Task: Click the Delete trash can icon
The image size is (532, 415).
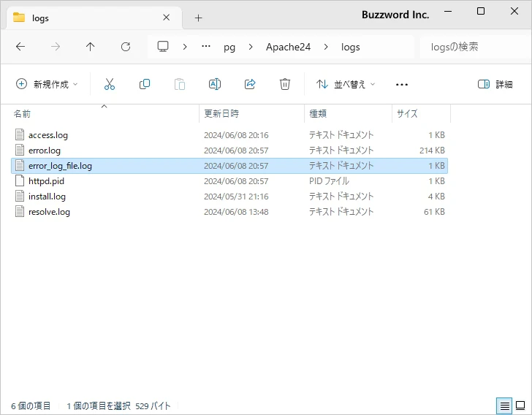Action: pos(285,84)
